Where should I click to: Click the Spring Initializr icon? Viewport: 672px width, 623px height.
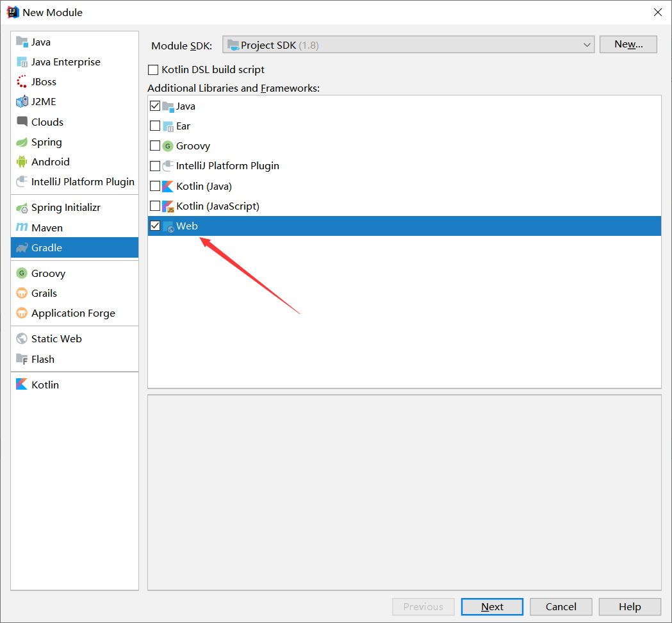click(x=22, y=208)
